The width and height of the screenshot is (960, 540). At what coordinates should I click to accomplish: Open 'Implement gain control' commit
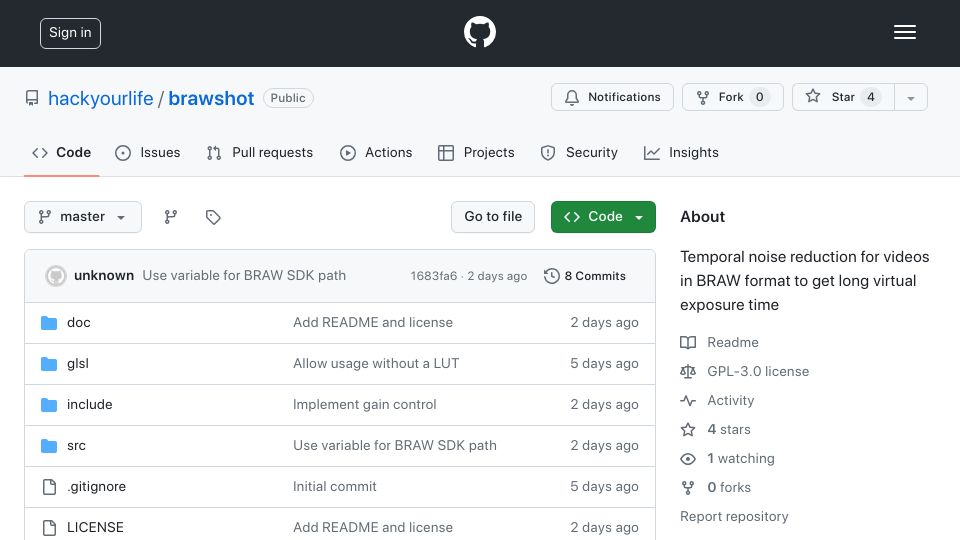point(364,405)
